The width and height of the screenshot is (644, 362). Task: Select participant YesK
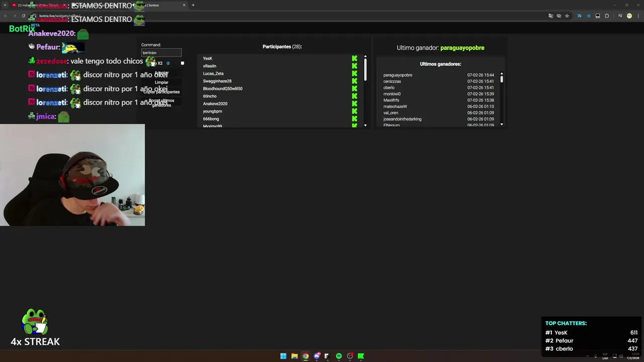click(x=208, y=58)
